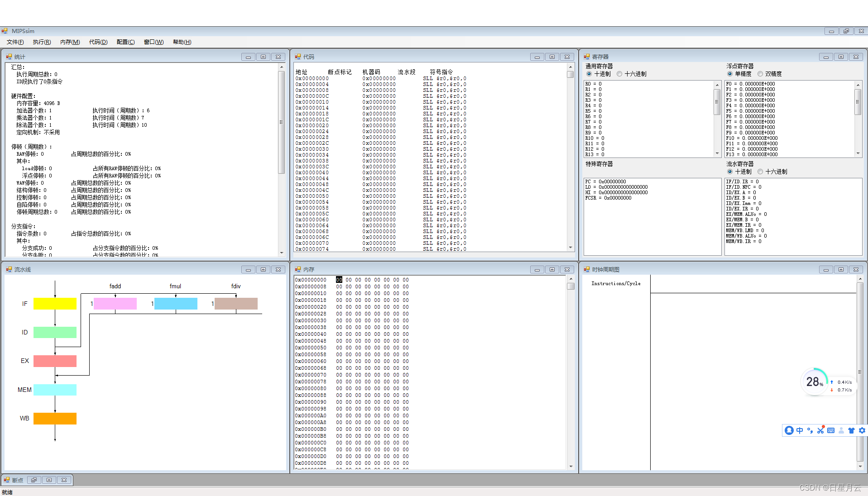This screenshot has width=868, height=496.
Task: Click general registers list scroll-down arrow
Action: point(717,154)
